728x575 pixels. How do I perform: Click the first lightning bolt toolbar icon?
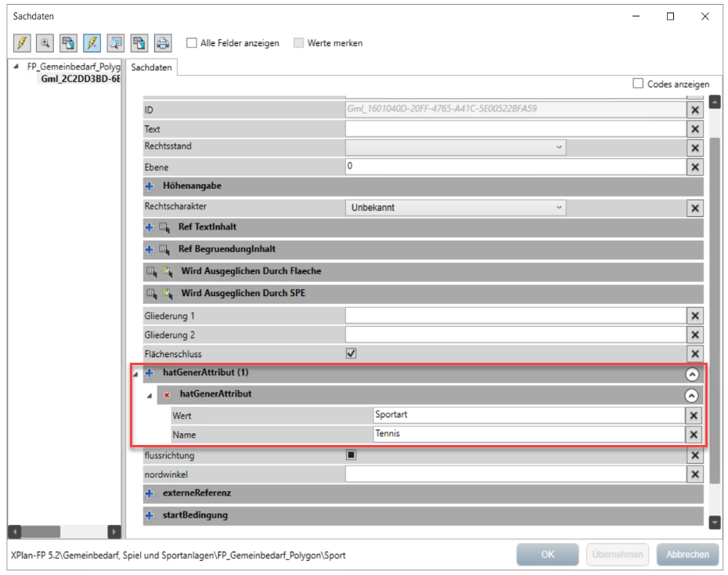[22, 43]
